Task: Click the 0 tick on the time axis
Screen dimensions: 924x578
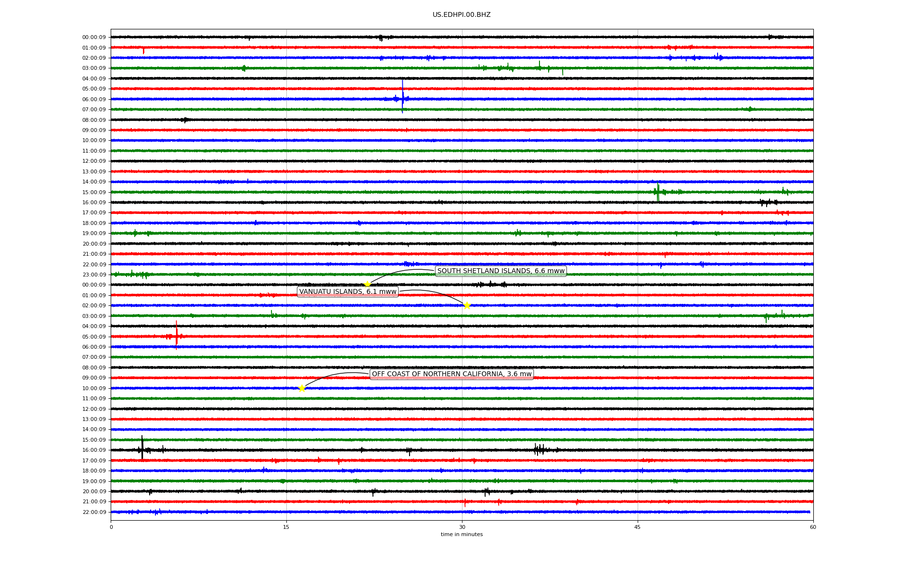Action: click(x=111, y=527)
